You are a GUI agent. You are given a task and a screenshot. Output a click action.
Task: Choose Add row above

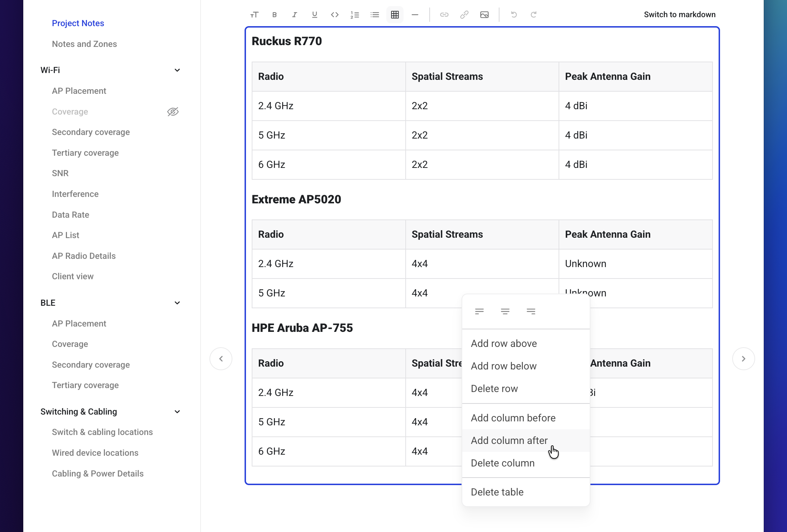pyautogui.click(x=526, y=343)
